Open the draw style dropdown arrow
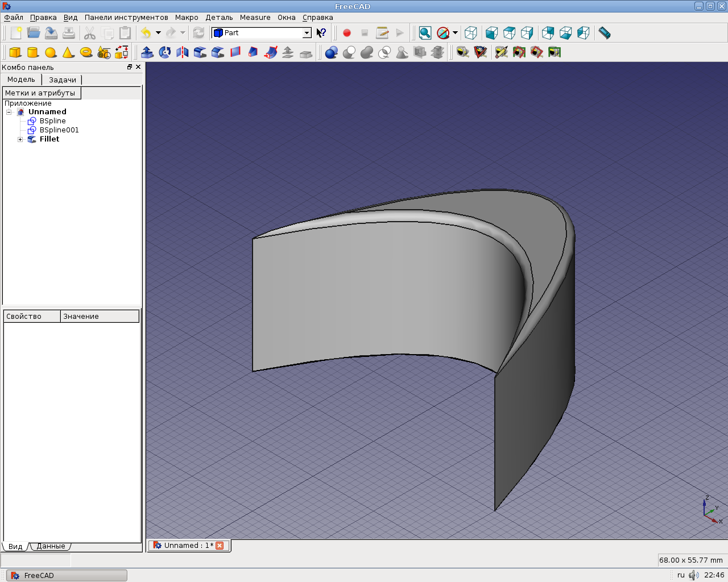728x582 pixels. click(x=455, y=33)
